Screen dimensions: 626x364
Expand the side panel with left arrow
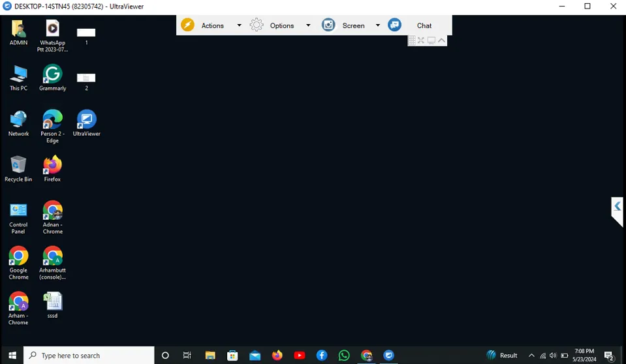click(618, 207)
